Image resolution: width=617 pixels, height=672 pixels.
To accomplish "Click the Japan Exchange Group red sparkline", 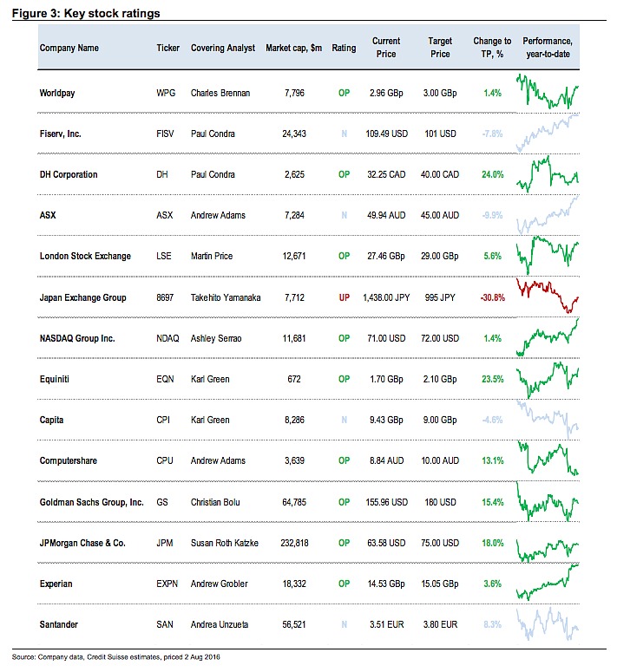I will pyautogui.click(x=548, y=297).
